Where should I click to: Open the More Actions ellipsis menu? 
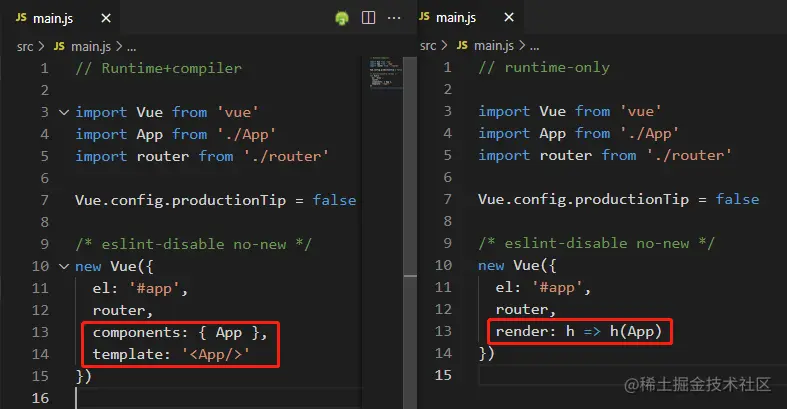(394, 18)
